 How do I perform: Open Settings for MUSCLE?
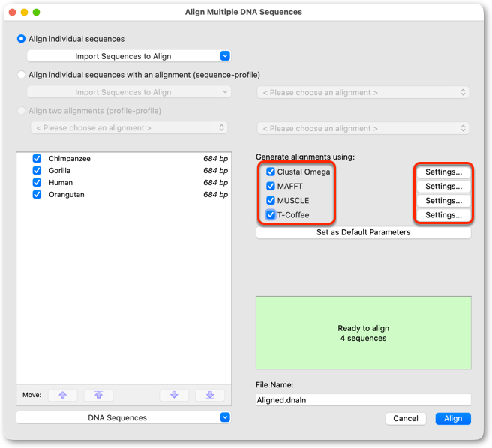(444, 200)
